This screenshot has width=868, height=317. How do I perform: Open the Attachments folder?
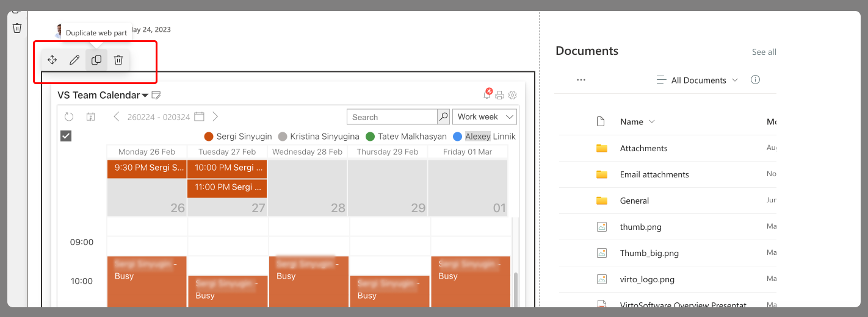point(643,148)
